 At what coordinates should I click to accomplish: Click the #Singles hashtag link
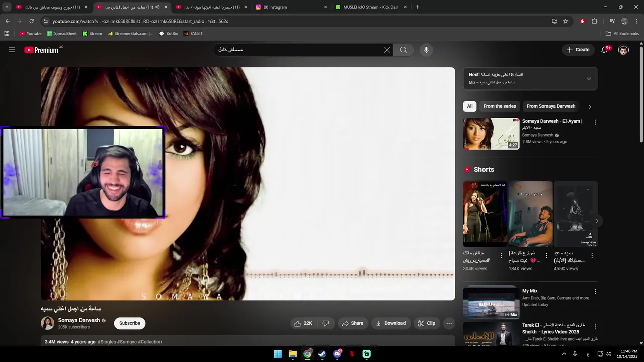[x=107, y=342]
